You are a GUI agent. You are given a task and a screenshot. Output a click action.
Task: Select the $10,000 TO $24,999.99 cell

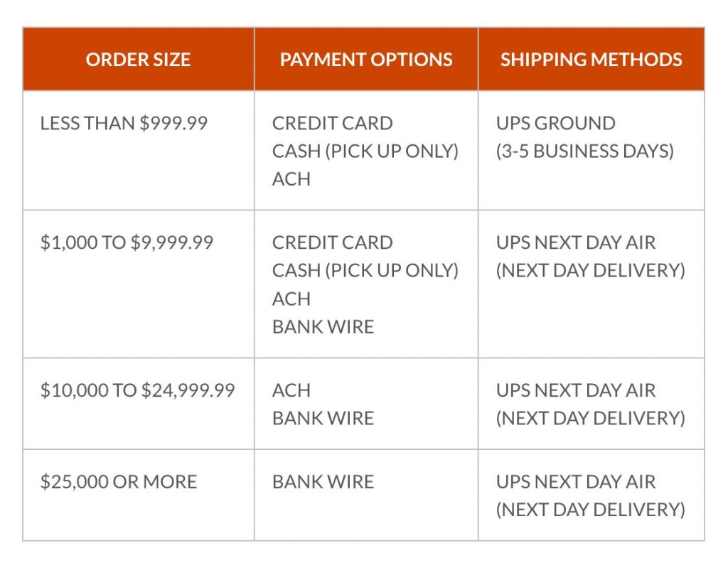(x=137, y=390)
